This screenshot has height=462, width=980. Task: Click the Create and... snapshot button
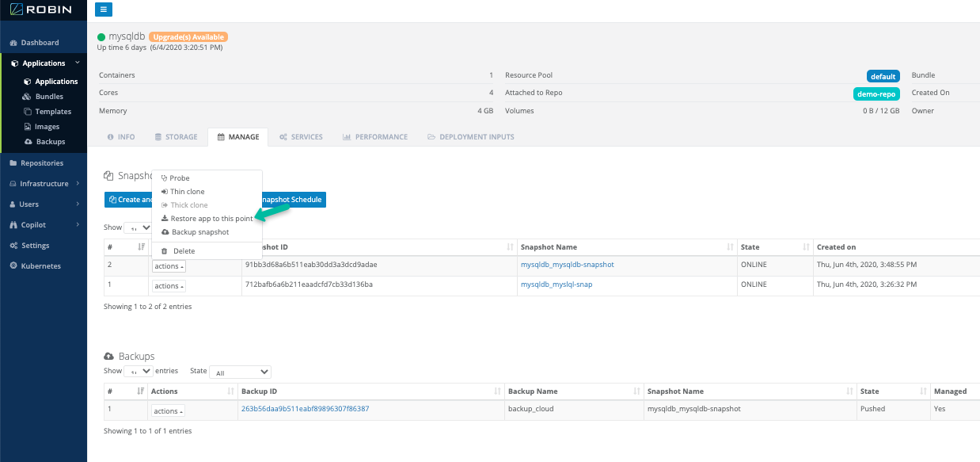128,200
